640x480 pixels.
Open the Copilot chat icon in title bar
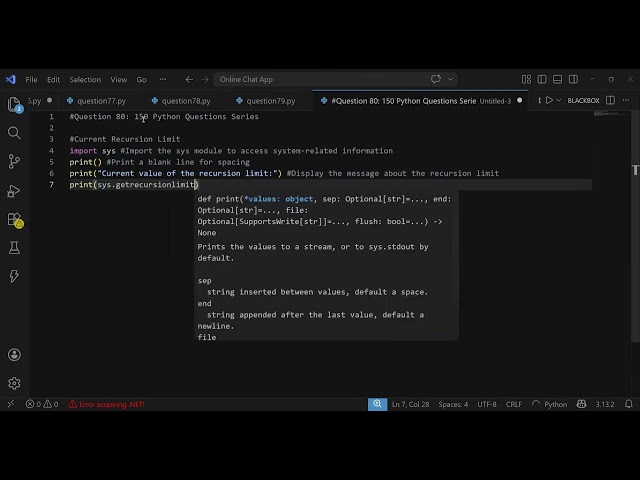click(x=436, y=79)
